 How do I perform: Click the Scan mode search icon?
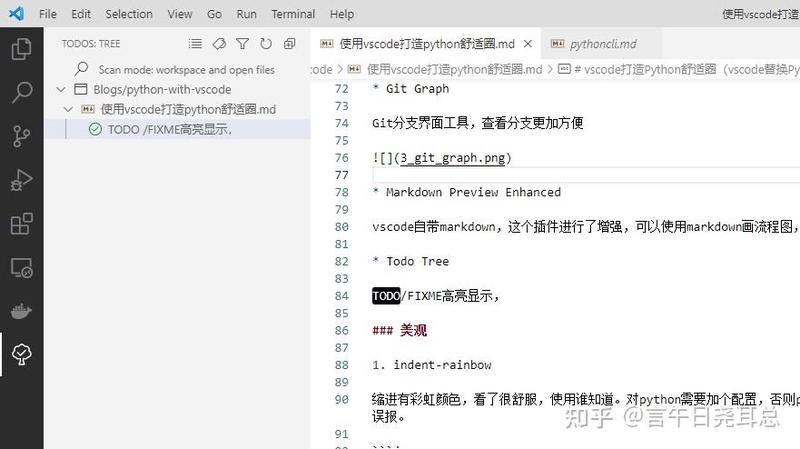[x=81, y=68]
